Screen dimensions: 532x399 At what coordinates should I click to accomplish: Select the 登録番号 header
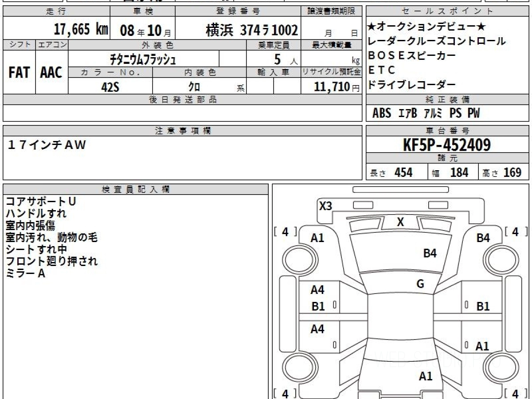click(238, 12)
